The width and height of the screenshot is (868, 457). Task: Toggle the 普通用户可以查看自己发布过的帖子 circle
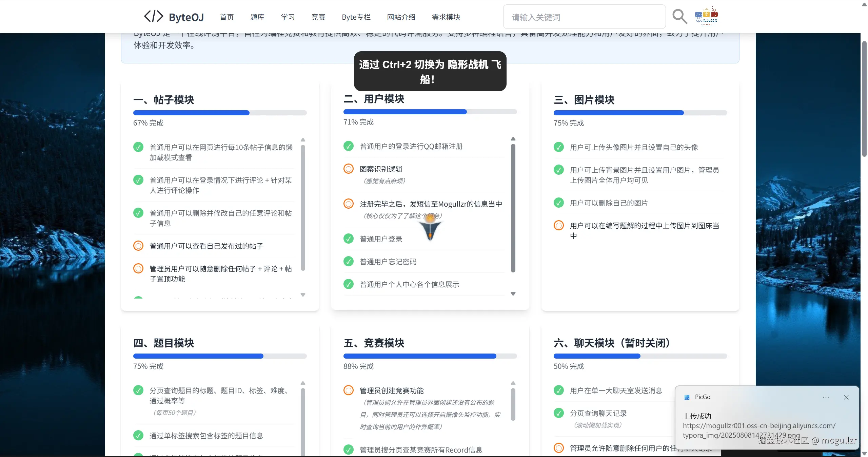(x=138, y=246)
